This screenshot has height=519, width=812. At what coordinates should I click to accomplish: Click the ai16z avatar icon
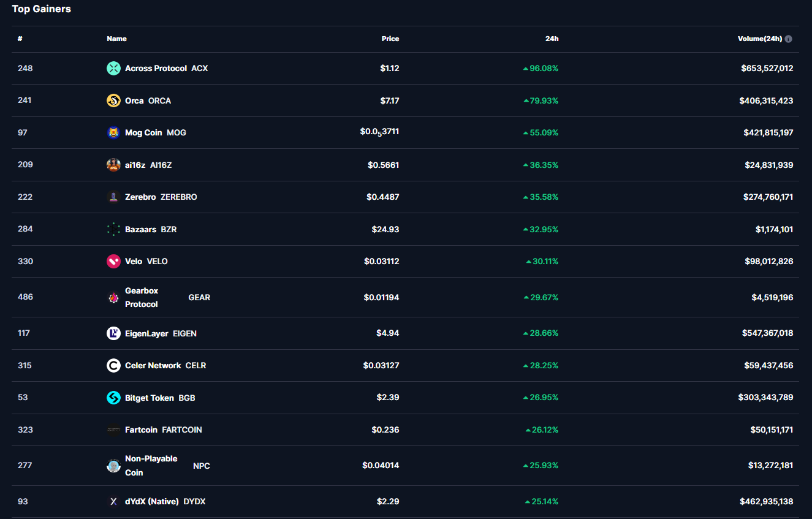coord(113,165)
